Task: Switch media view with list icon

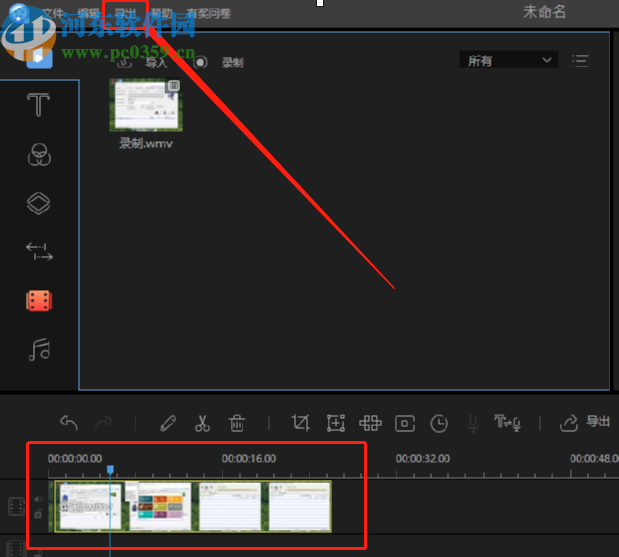Action: (580, 61)
